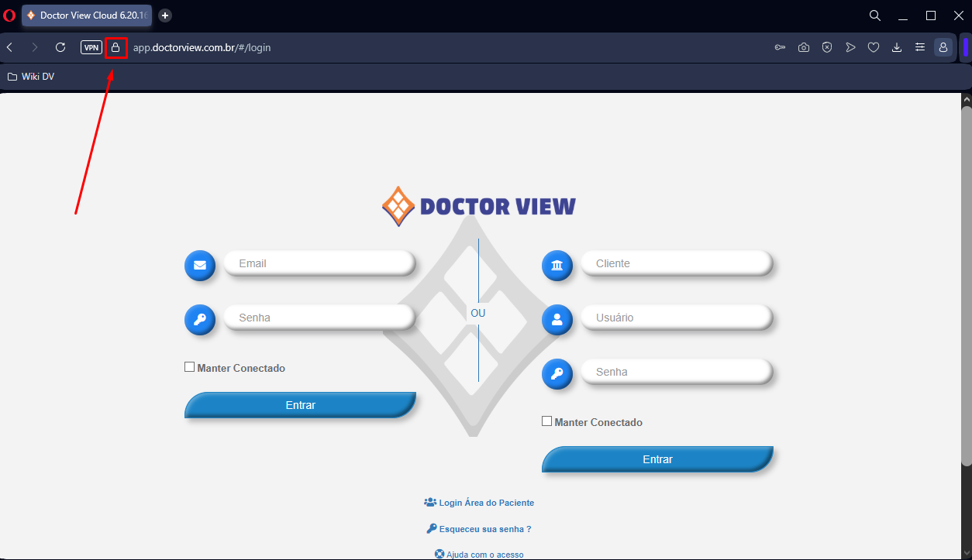
Task: Enable Manter Conectado under the Cliente login
Action: click(x=547, y=421)
